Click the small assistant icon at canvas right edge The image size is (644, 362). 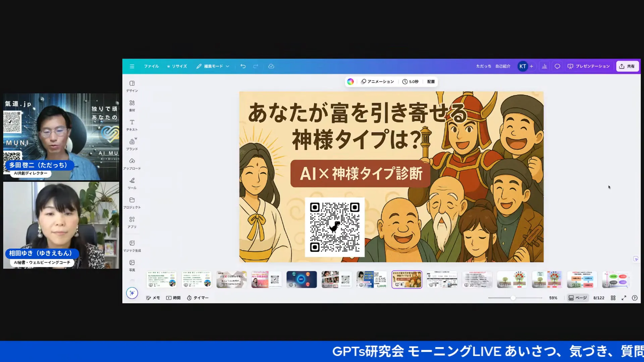click(x=636, y=259)
